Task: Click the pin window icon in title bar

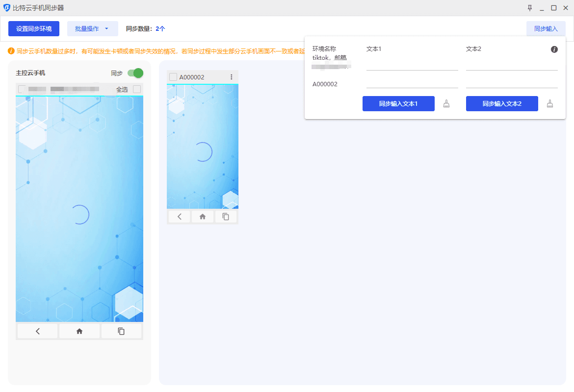Action: tap(530, 8)
